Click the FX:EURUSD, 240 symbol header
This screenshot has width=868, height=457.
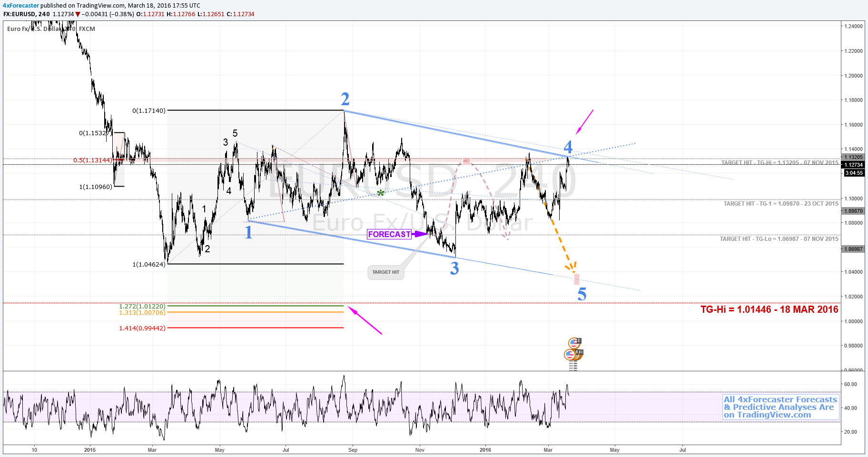coord(26,14)
